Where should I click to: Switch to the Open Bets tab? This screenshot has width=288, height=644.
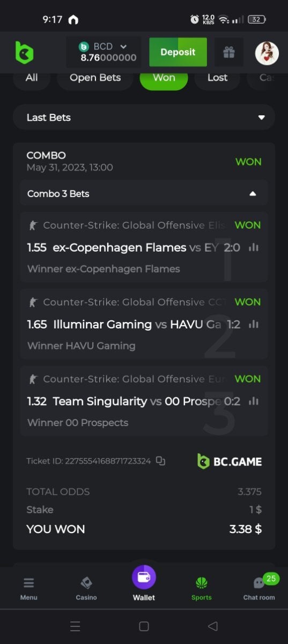click(95, 77)
